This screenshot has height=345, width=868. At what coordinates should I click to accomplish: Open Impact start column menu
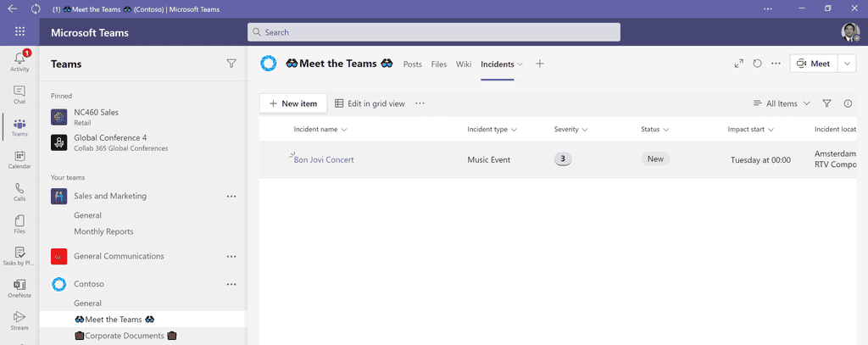pos(771,130)
